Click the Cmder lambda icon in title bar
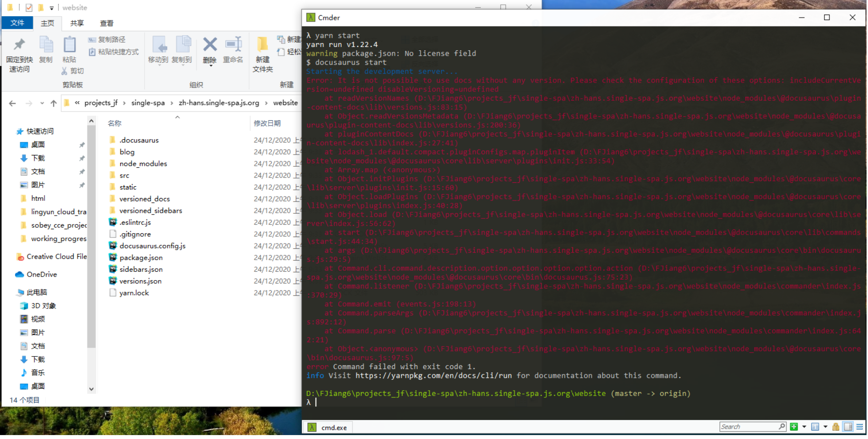 click(x=311, y=18)
